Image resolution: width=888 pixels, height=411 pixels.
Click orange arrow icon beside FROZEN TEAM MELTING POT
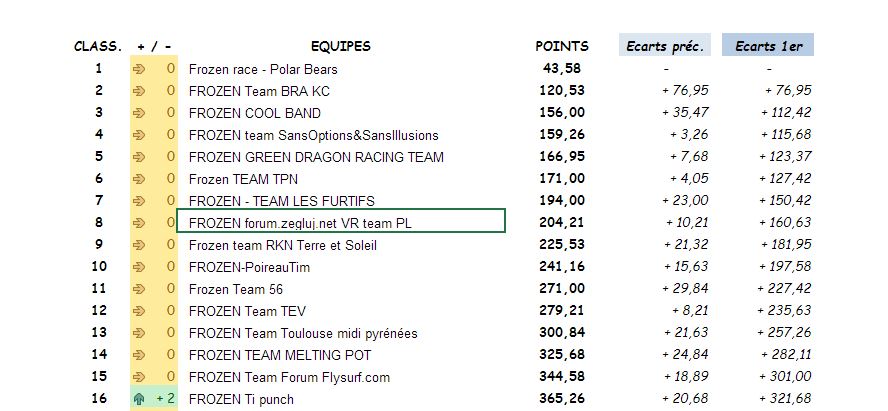coord(139,355)
